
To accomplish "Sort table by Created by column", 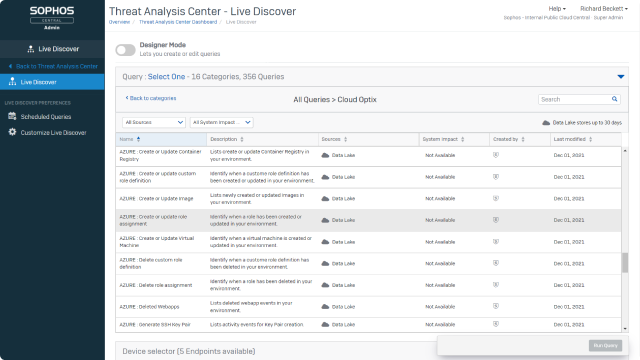I will (520, 139).
